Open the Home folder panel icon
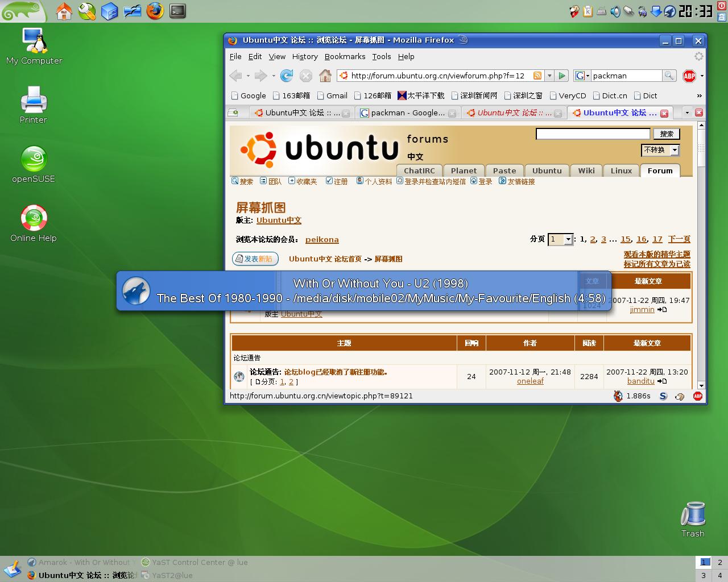The image size is (728, 582). coord(64,11)
